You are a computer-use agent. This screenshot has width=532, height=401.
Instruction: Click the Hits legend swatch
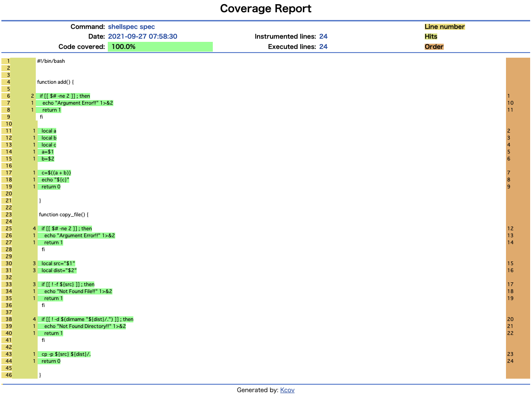(431, 36)
